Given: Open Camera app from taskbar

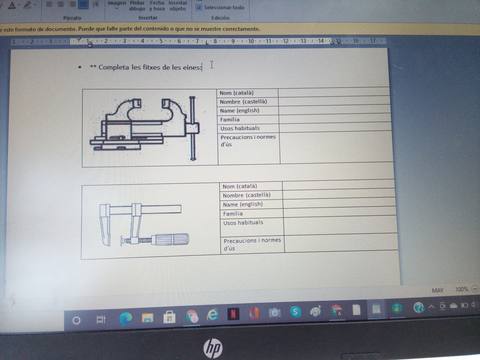Looking at the screenshot, I should (x=274, y=312).
